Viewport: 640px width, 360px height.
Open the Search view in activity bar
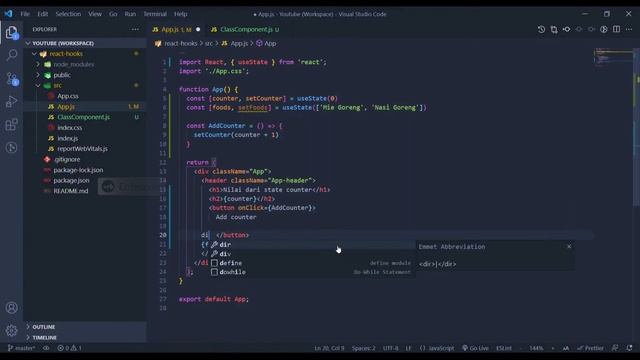tap(11, 55)
